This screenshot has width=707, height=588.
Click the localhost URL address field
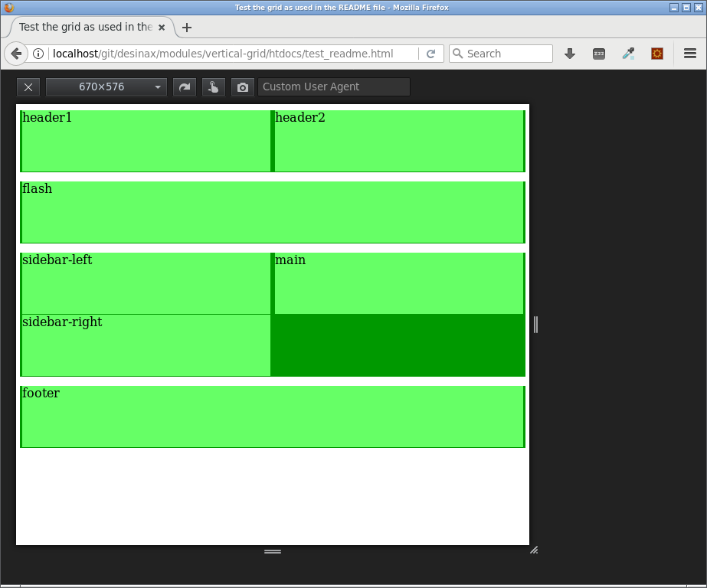(223, 54)
